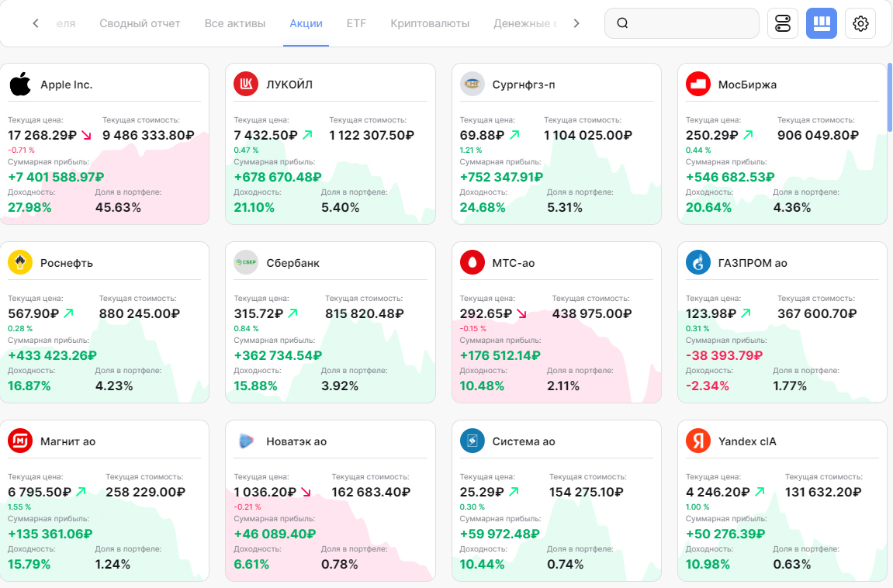
Task: Click the down arrow next to Apple price
Action: point(87,135)
